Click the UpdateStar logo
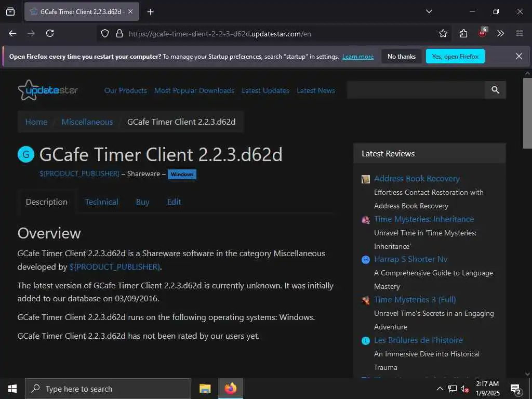The image size is (532, 399). point(48,90)
